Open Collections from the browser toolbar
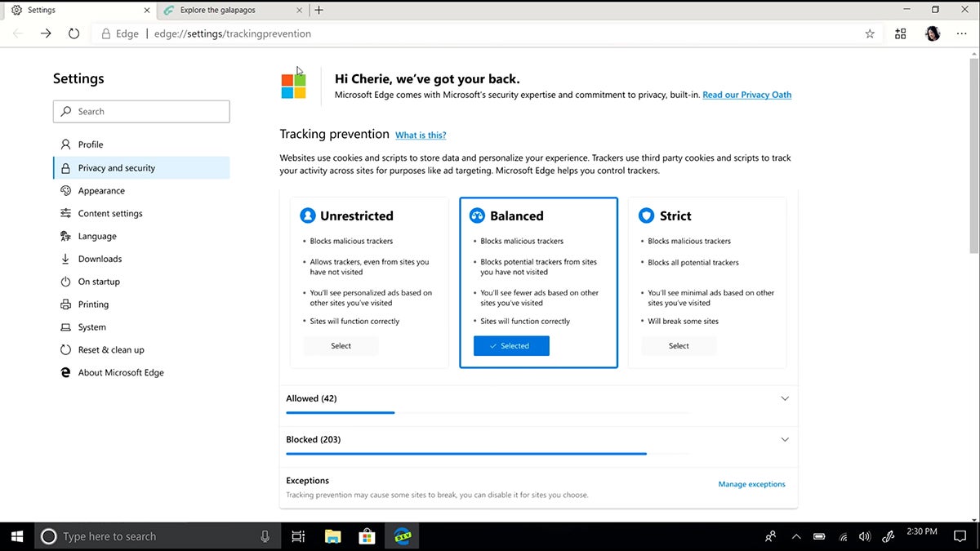 pos(900,33)
